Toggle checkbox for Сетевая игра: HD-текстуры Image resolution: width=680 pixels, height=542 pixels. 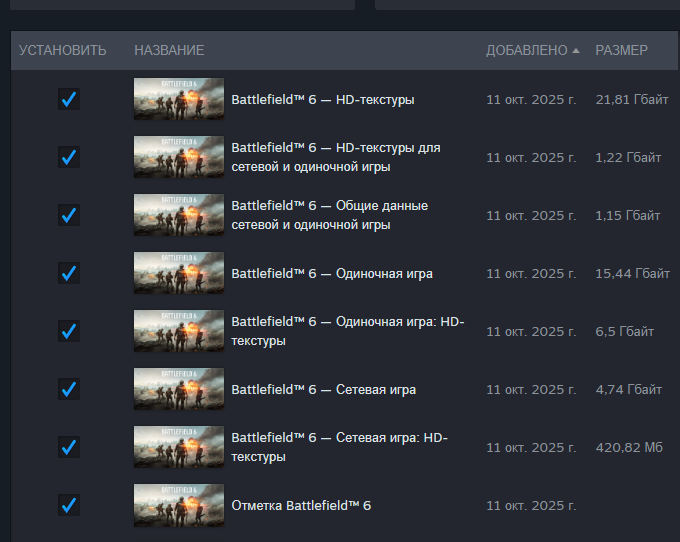point(69,447)
